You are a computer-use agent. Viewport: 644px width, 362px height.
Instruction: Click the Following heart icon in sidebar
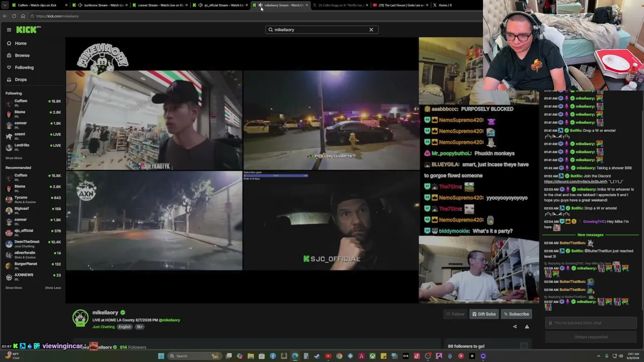(x=9, y=67)
